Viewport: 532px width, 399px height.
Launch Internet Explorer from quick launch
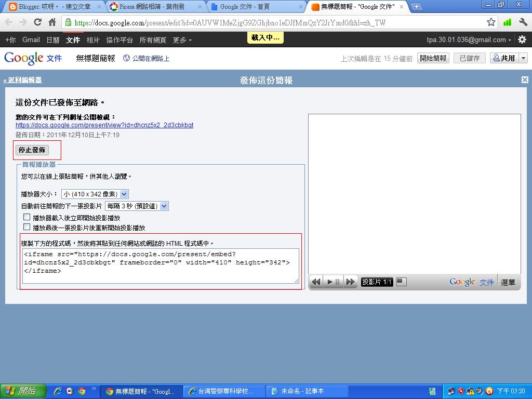(58, 391)
